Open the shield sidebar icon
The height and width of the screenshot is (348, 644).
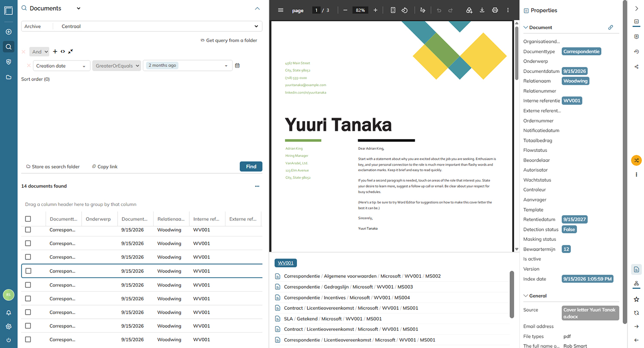point(9,62)
